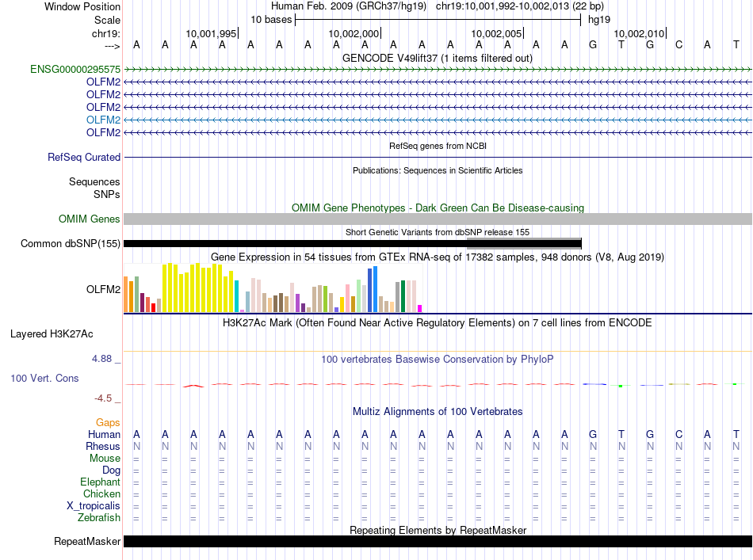Screen dimensions: 753x560
Task: Click the Layered H3K27Ac track label
Action: [52, 333]
